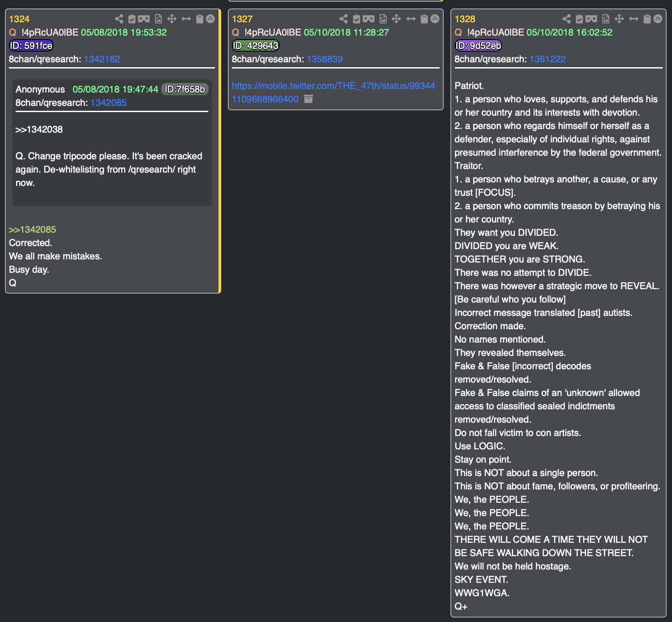Viewport: 672px width, 622px height.
Task: Click the clipboard-check icon on post 1328
Action: coord(579,19)
